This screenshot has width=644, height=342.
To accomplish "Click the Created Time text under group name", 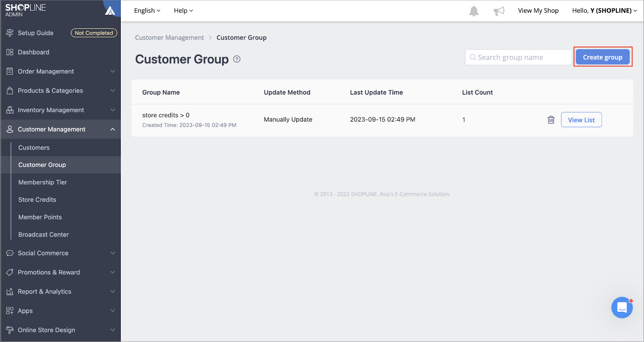I will 189,125.
